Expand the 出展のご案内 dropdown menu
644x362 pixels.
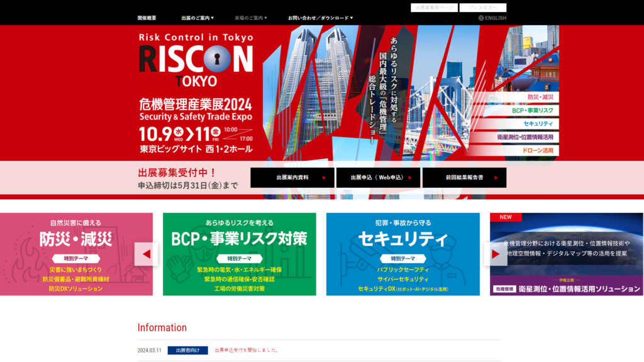click(197, 18)
